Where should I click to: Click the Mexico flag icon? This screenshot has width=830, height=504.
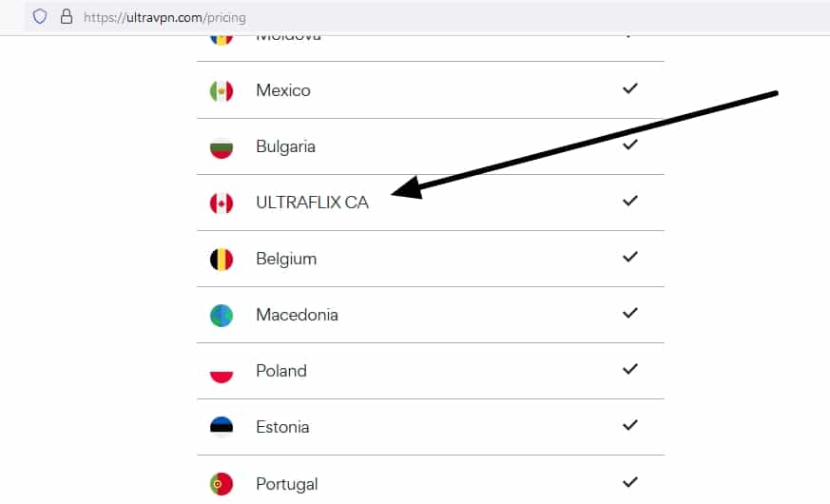pos(222,91)
